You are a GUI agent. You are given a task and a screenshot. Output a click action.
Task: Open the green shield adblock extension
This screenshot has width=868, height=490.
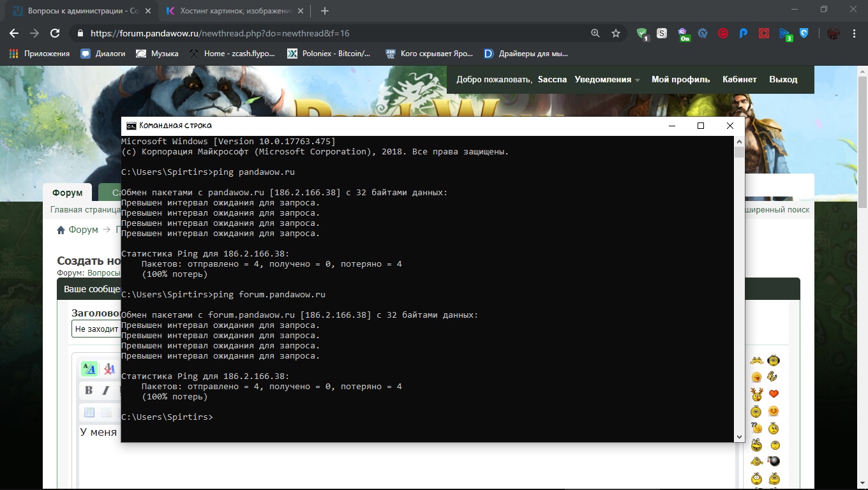click(x=642, y=34)
